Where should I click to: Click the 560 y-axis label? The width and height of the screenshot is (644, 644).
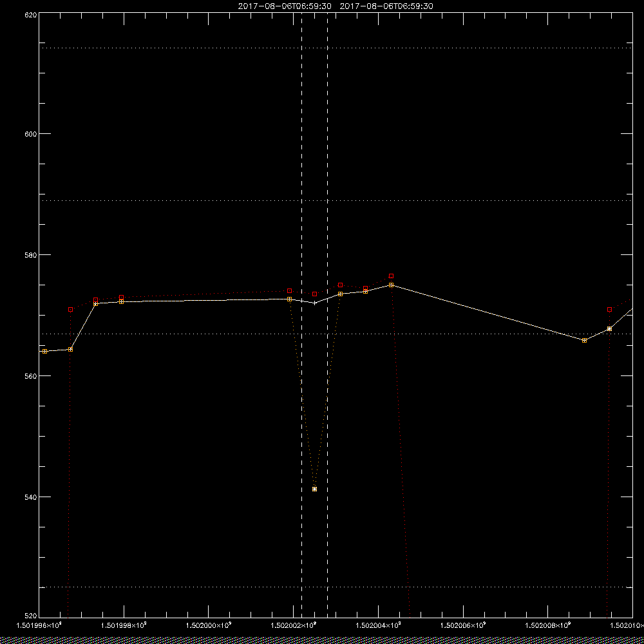(31, 376)
